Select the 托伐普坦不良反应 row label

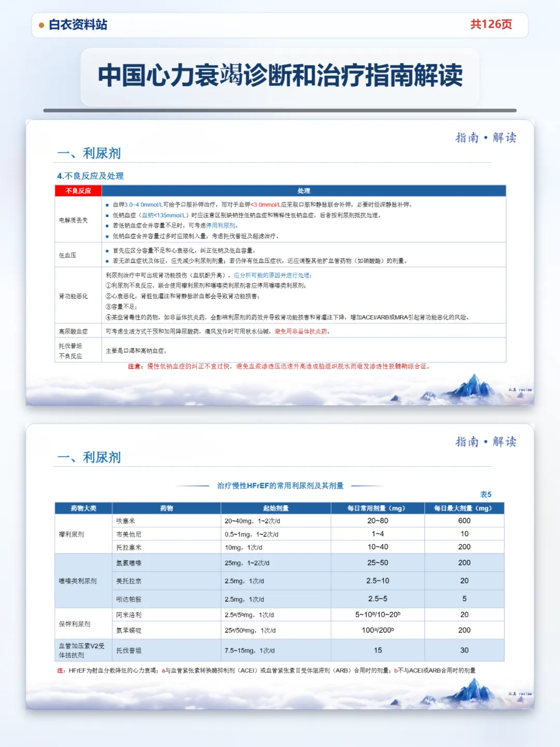71,351
